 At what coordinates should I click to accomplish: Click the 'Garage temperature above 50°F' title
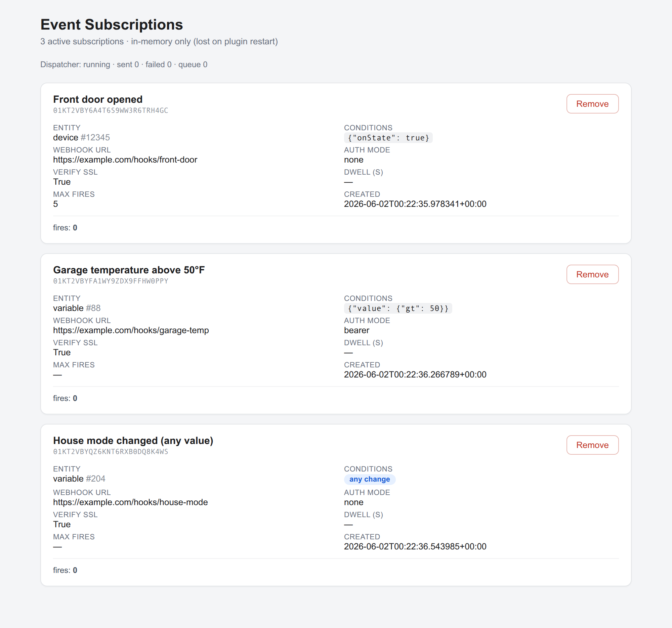129,270
